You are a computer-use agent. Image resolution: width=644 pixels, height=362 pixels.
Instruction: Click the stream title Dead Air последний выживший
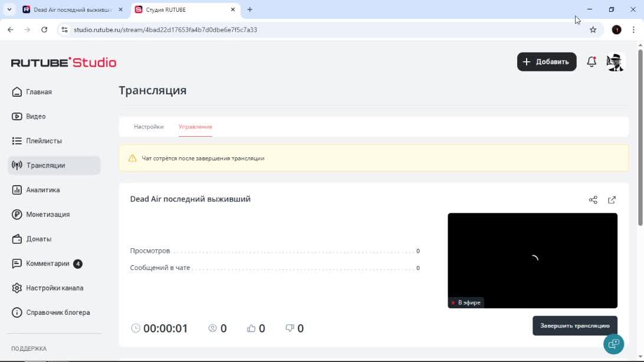coord(190,199)
